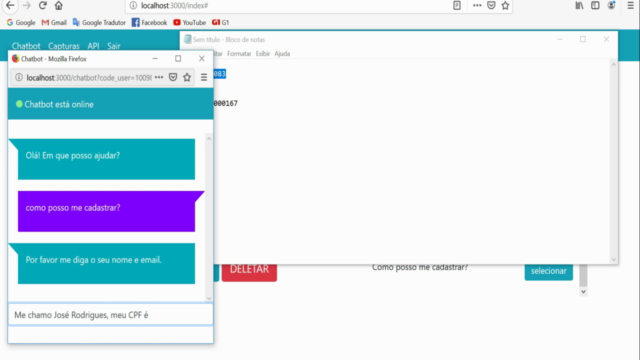The height and width of the screenshot is (360, 640).
Task: Click chat scrollbar down arrow
Action: (x=209, y=298)
